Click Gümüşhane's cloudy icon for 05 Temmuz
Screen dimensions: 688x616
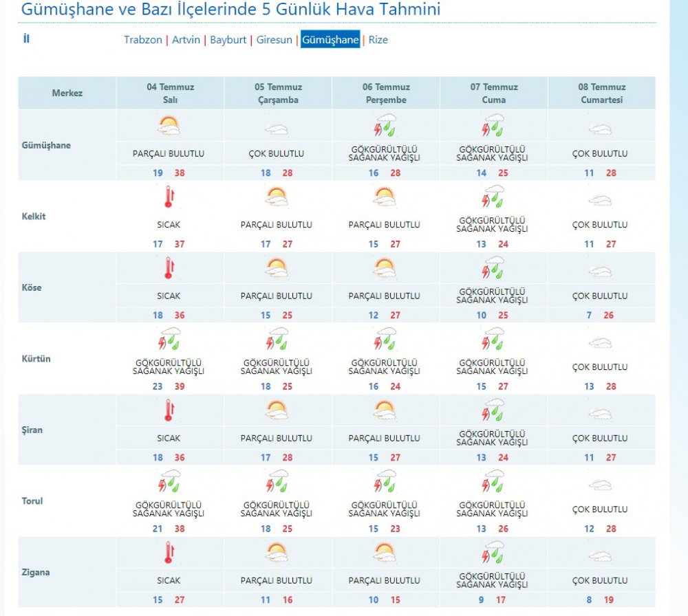pyautogui.click(x=277, y=129)
